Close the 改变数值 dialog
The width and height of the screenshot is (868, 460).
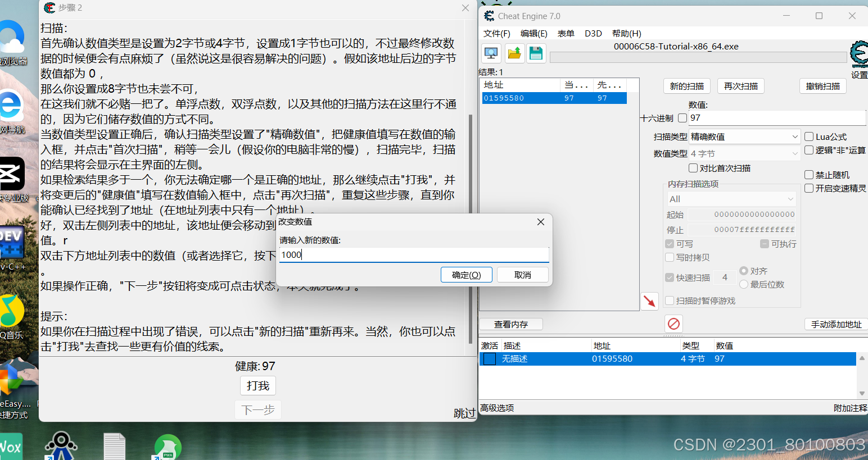point(541,222)
